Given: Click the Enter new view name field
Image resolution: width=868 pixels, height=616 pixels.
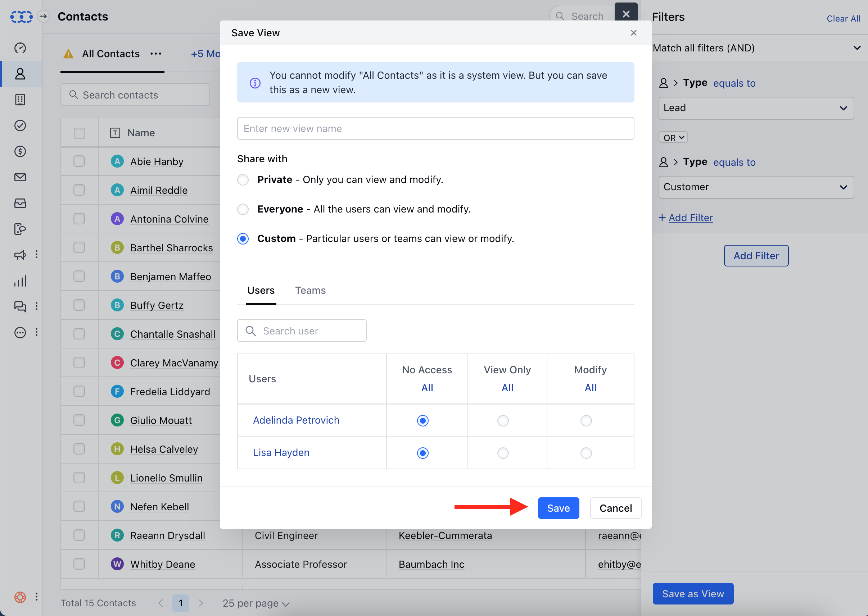Looking at the screenshot, I should click(x=435, y=129).
